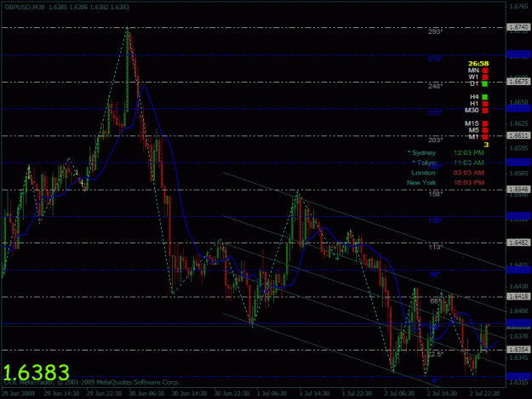Click the 1.6354 price level tag

(x=518, y=350)
